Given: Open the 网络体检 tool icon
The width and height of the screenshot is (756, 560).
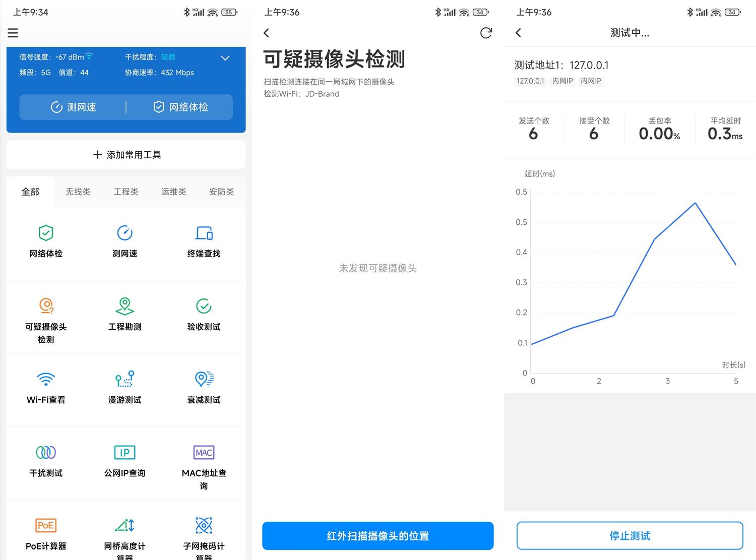Looking at the screenshot, I should 46,241.
